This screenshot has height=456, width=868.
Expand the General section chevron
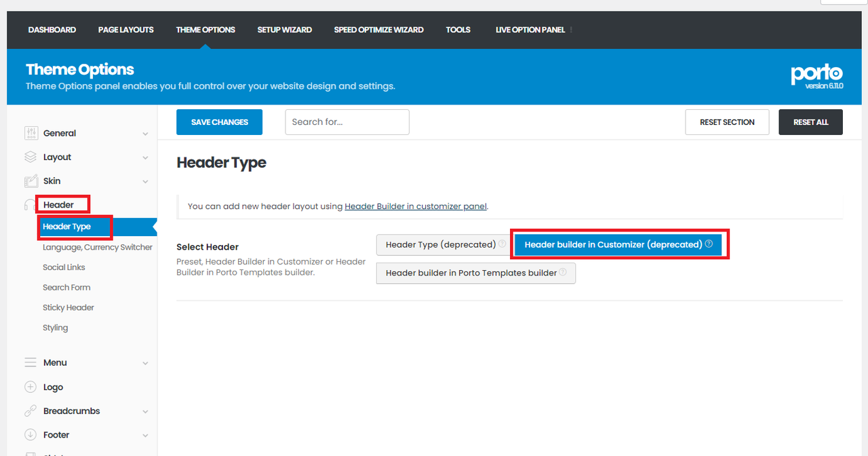point(145,134)
